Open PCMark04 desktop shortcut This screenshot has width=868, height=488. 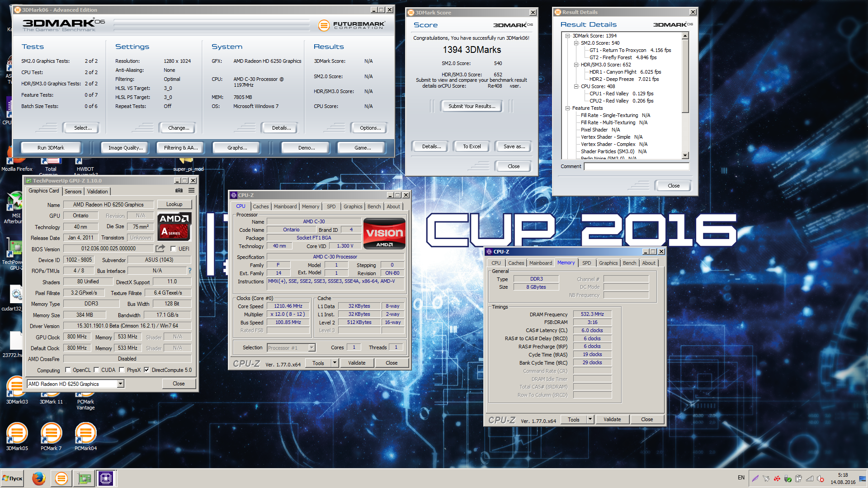pyautogui.click(x=85, y=436)
